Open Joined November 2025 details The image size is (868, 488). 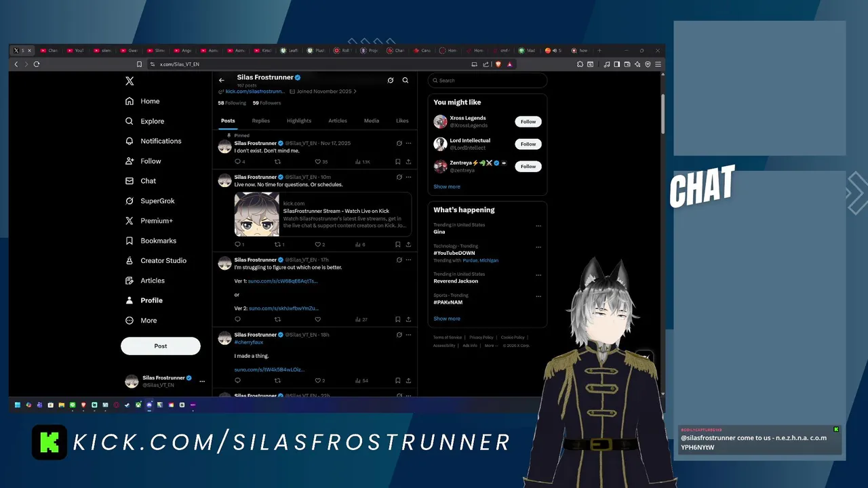click(x=322, y=91)
